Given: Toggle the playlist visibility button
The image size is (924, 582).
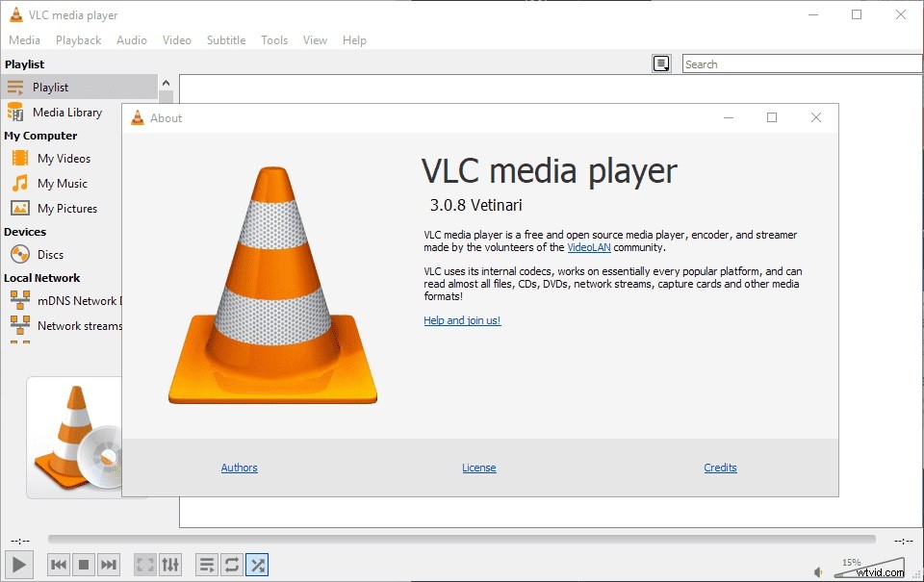Looking at the screenshot, I should point(206,565).
